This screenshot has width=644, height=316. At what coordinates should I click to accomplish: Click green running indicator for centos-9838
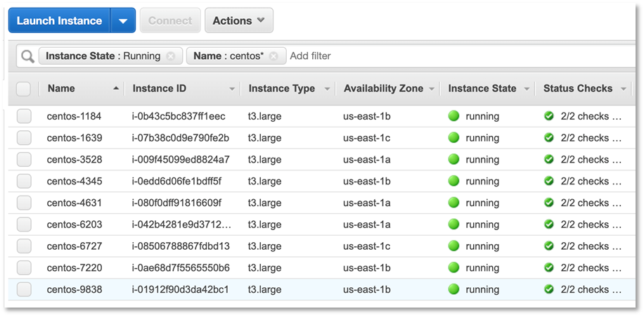[x=453, y=289]
